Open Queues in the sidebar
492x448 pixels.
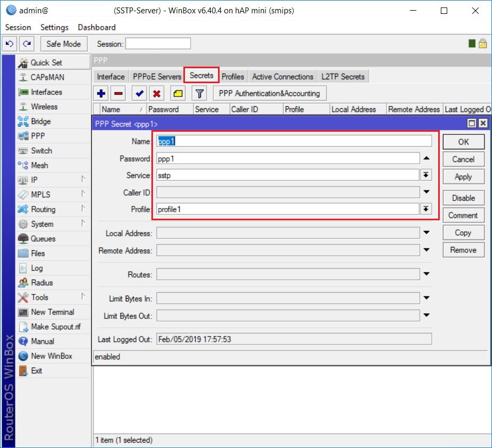click(53, 238)
